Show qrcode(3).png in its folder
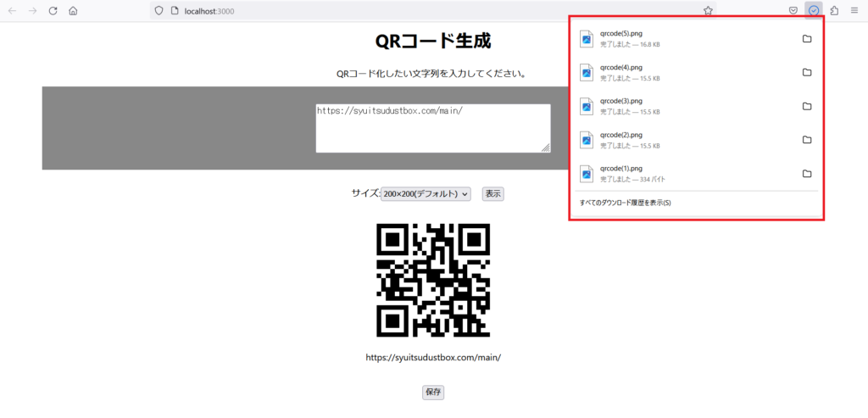Screen dimensions: 868x418 [x=807, y=106]
